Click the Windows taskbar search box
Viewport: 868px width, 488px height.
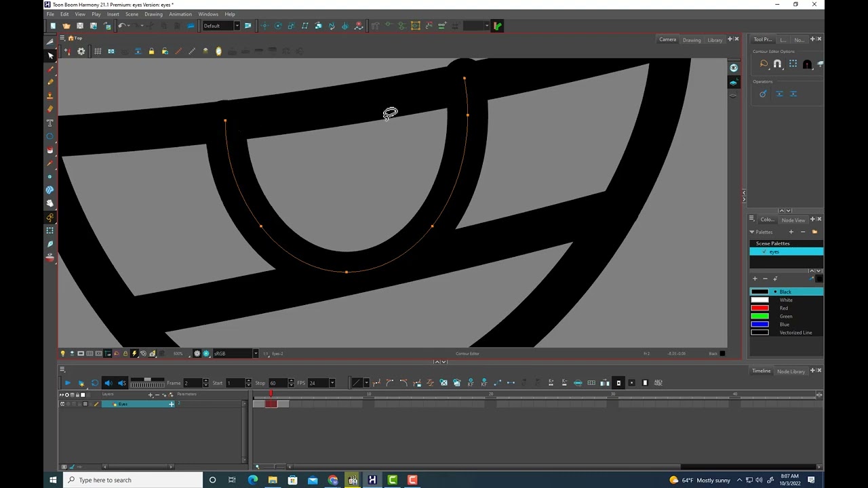133,480
